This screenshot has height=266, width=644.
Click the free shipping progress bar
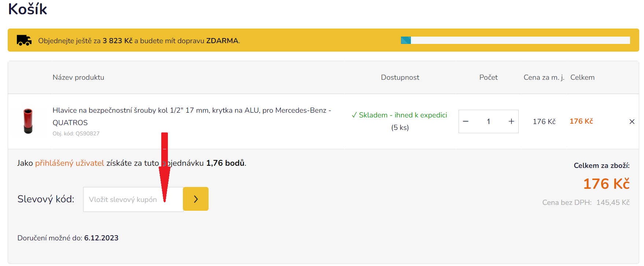[515, 40]
